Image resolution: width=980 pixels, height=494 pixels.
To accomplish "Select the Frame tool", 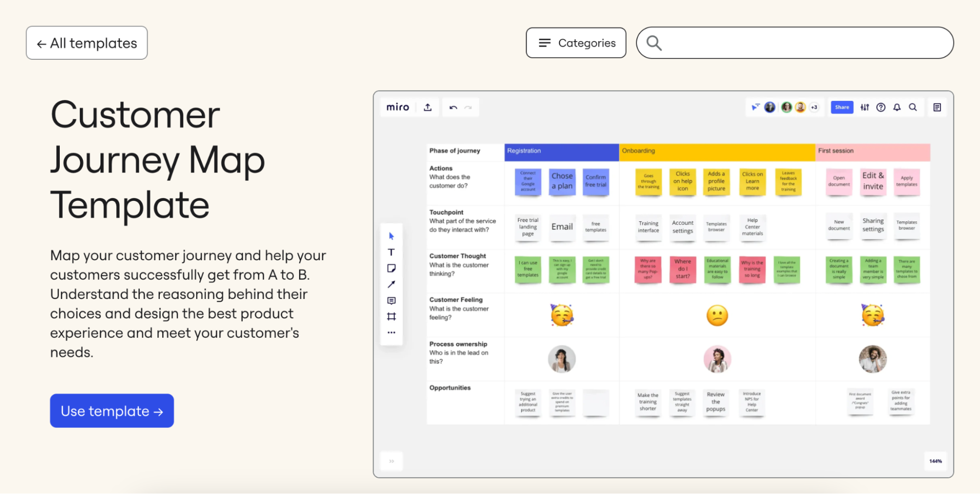I will point(391,317).
